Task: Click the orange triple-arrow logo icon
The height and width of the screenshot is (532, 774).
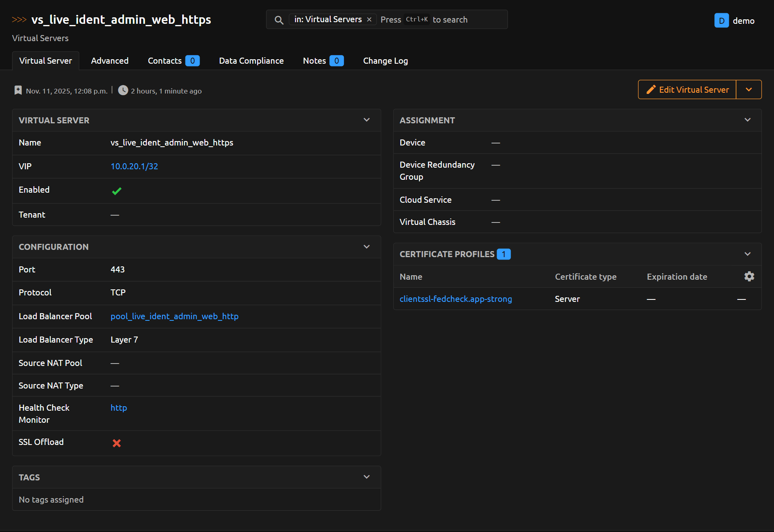Action: 19,19
